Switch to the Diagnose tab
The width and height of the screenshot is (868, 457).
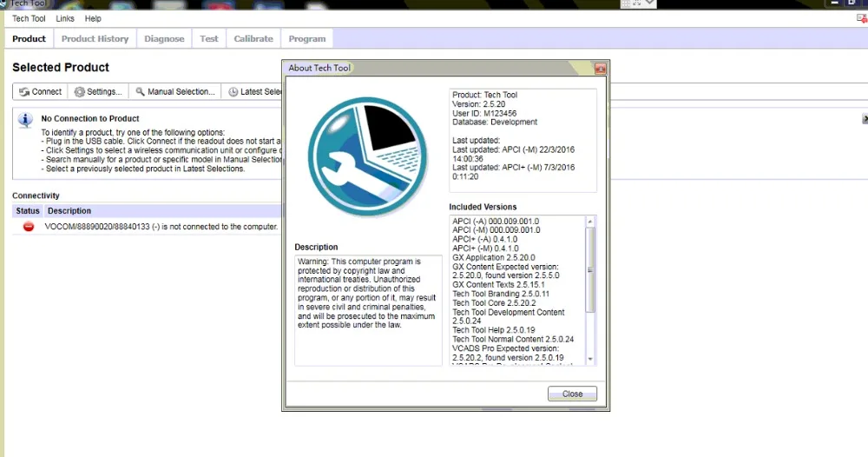pyautogui.click(x=164, y=39)
